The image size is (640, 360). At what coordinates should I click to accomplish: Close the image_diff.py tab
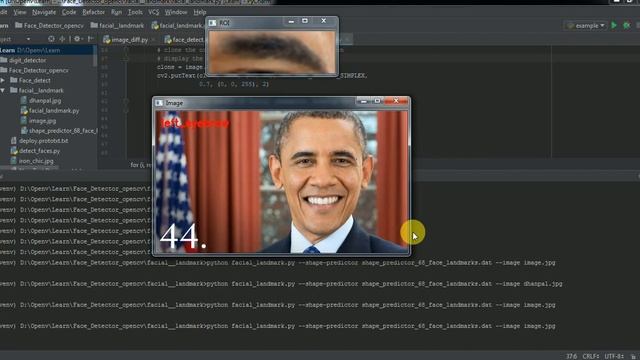coord(153,40)
